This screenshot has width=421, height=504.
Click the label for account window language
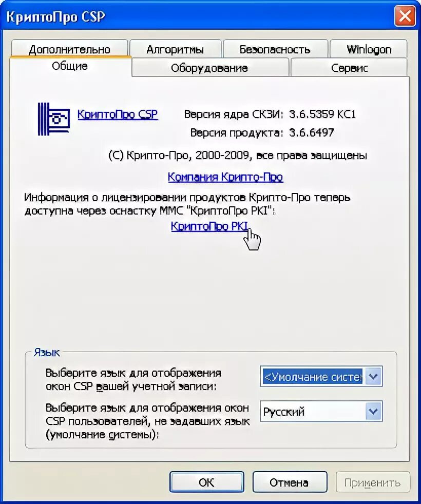(133, 379)
